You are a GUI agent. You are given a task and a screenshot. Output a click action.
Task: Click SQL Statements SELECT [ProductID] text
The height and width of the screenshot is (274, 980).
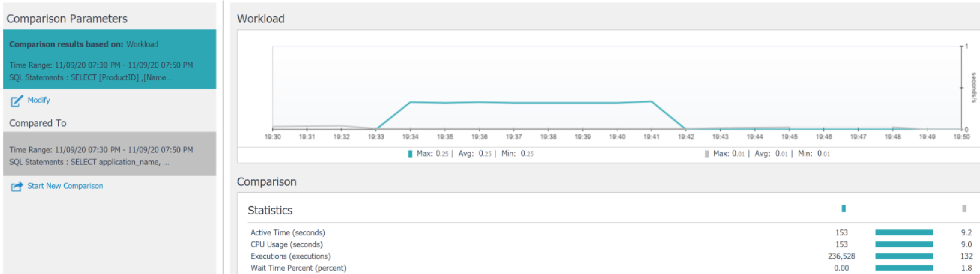[x=90, y=77]
